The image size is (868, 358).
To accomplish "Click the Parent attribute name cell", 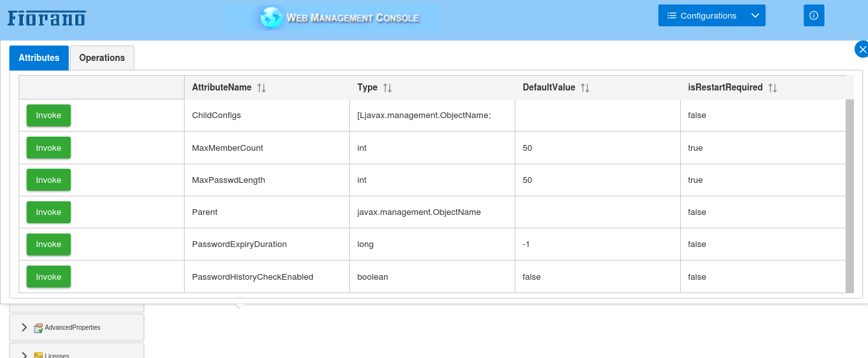I will click(267, 212).
